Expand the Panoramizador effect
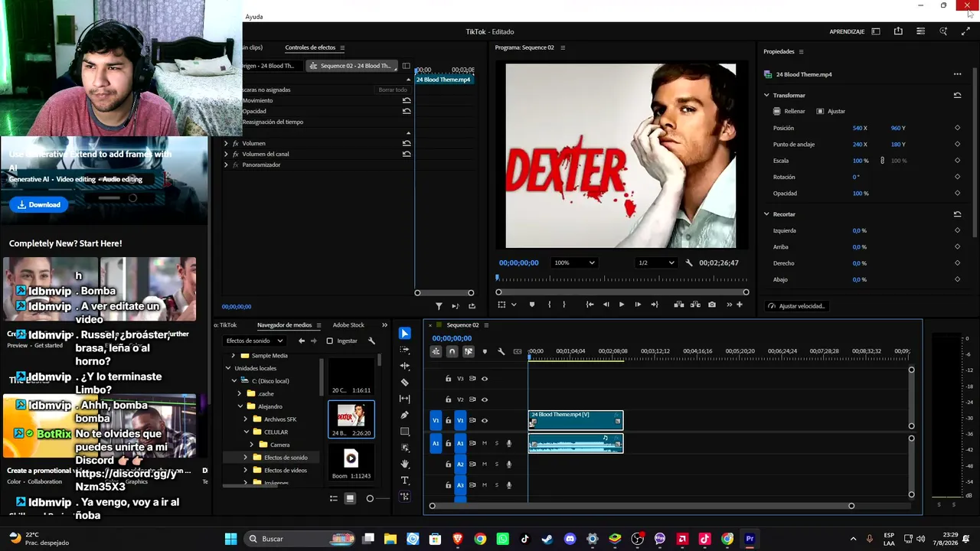This screenshot has height=551, width=980. [226, 165]
